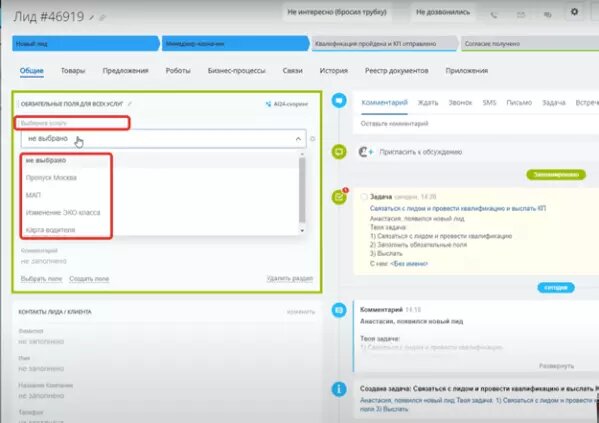Open task link Связаться с лидом и провести квалификацию
Image resolution: width=599 pixels, height=423 pixels.
(x=458, y=209)
